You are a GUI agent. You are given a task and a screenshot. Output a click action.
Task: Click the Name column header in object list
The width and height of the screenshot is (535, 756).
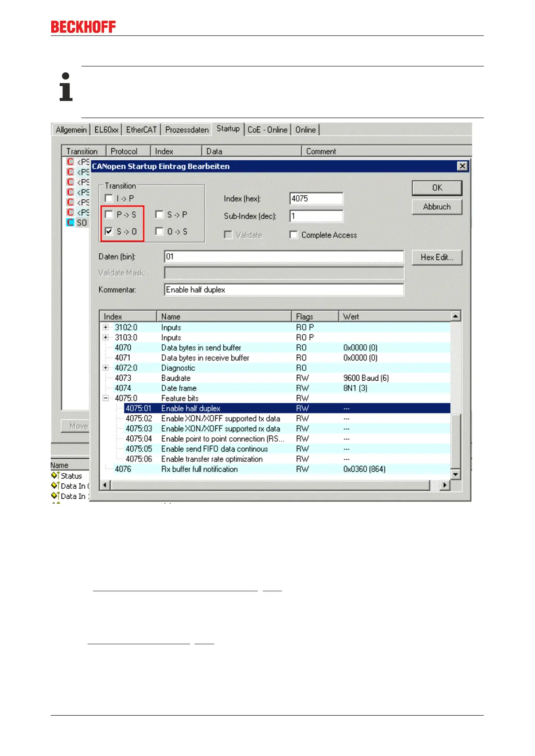[x=224, y=316]
